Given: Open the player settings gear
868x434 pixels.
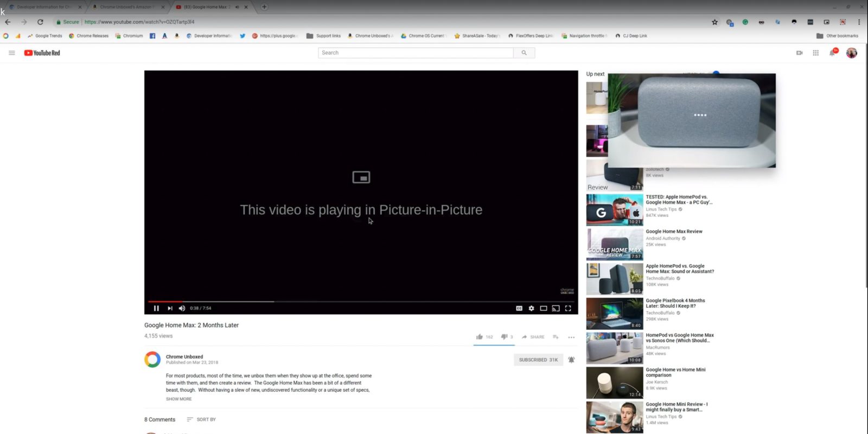Looking at the screenshot, I should point(531,308).
